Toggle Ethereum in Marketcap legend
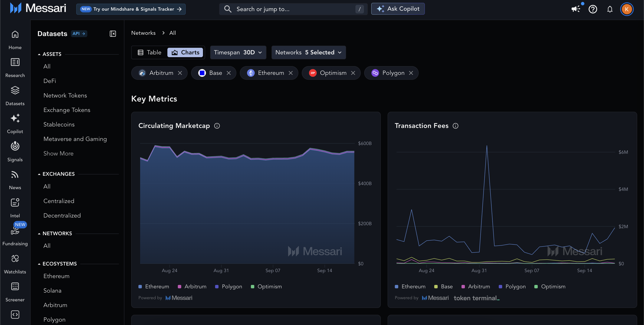644x325 pixels. (154, 287)
